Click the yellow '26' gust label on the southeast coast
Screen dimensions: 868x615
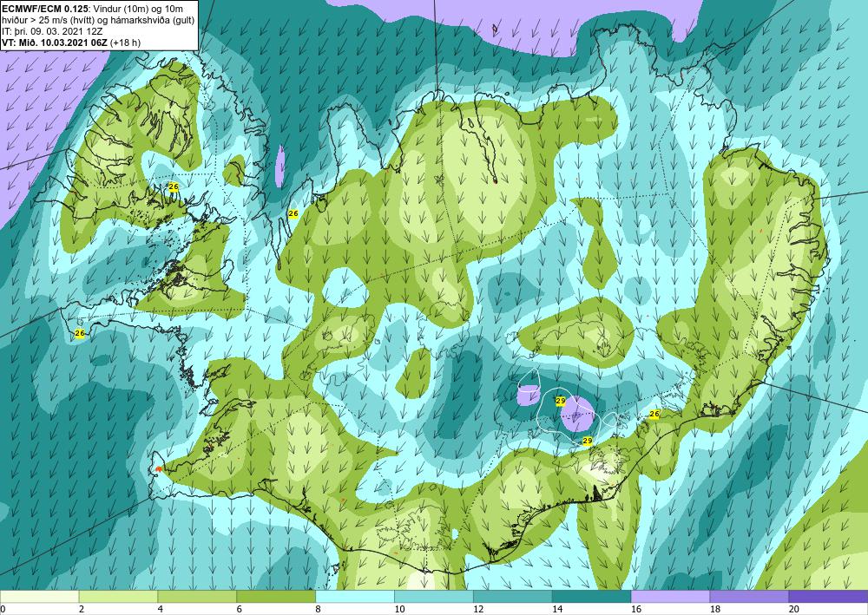(x=654, y=414)
